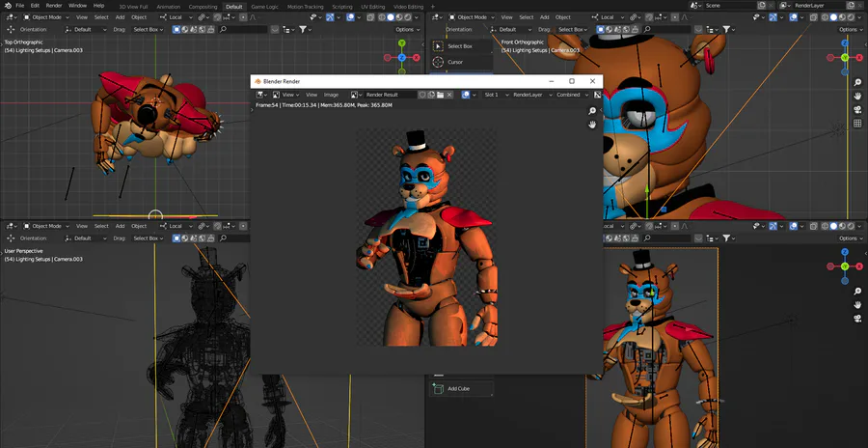Click the RenderLayer name field in top bar
Image resolution: width=868 pixels, height=448 pixels.
818,6
